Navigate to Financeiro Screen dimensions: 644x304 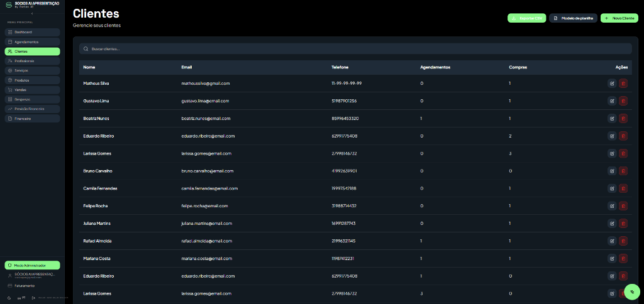coord(32,119)
